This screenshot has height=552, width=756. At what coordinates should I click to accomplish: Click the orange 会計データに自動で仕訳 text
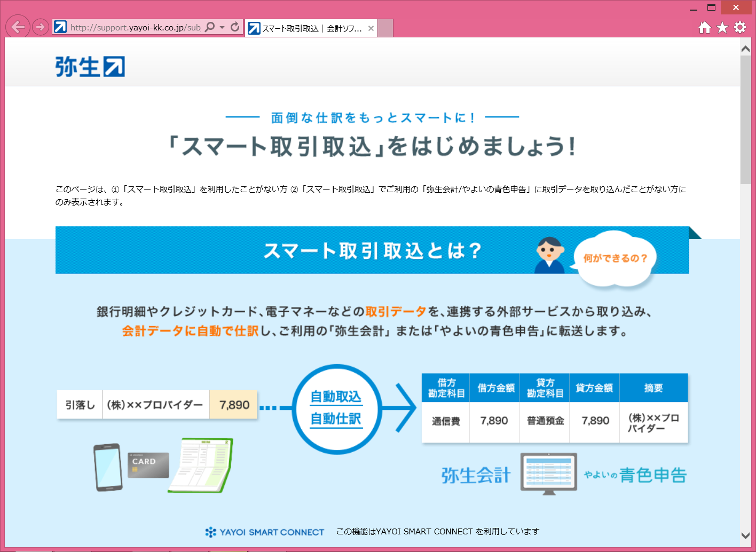(190, 331)
